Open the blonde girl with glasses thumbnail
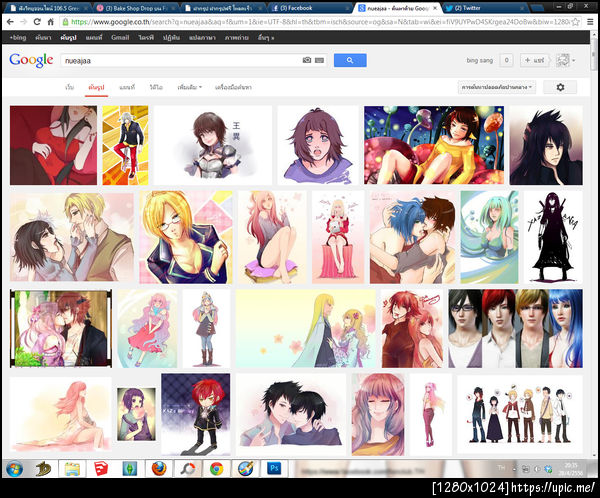The image size is (600, 498). point(186,237)
